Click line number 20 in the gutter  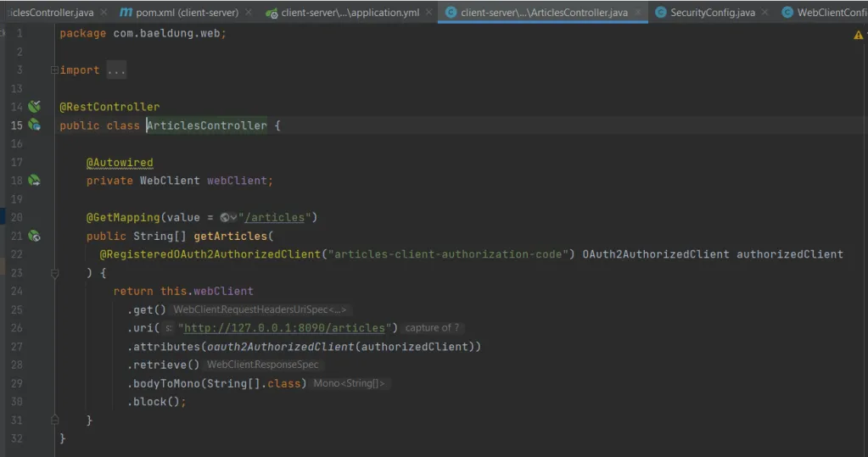click(17, 217)
